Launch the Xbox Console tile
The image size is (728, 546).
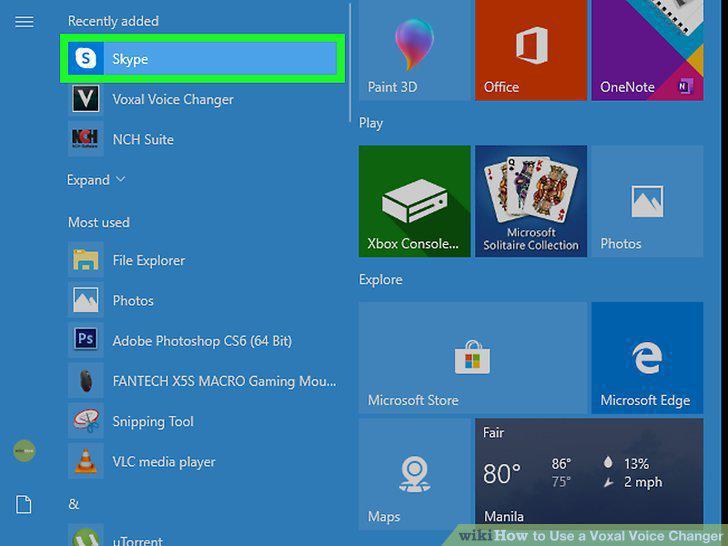[414, 201]
